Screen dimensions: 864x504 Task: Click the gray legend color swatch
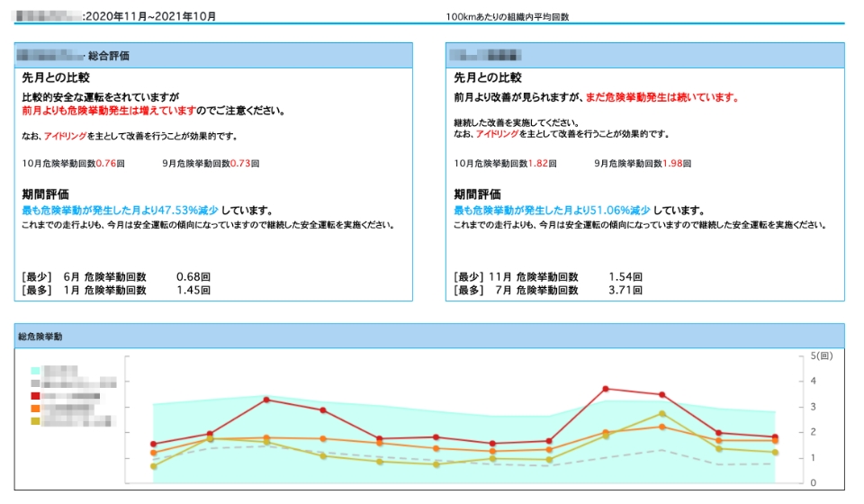point(35,383)
